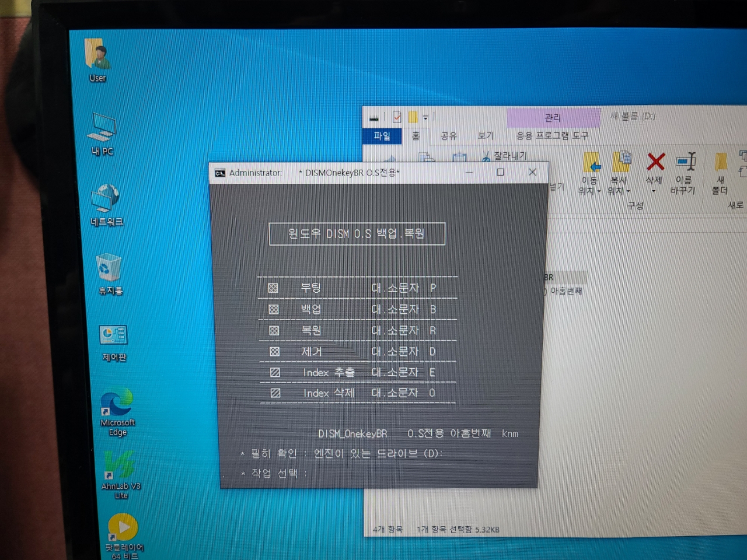Click the 새 폴더 new folder icon
Image resolution: width=747 pixels, height=560 pixels.
tap(721, 163)
